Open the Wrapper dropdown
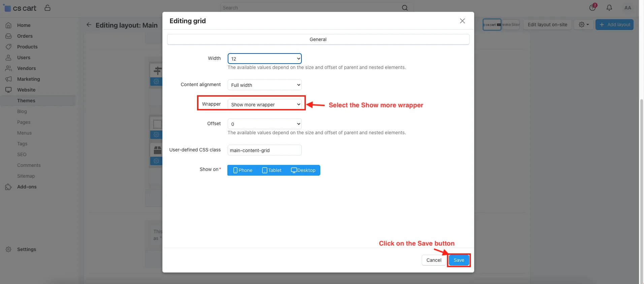Viewport: 644px width, 284px height. 265,104
